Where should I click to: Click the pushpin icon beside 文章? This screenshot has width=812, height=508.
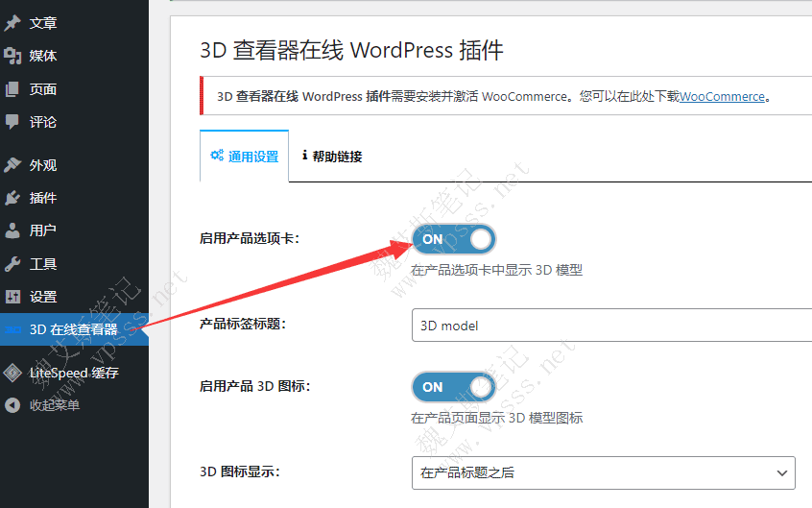[x=12, y=23]
